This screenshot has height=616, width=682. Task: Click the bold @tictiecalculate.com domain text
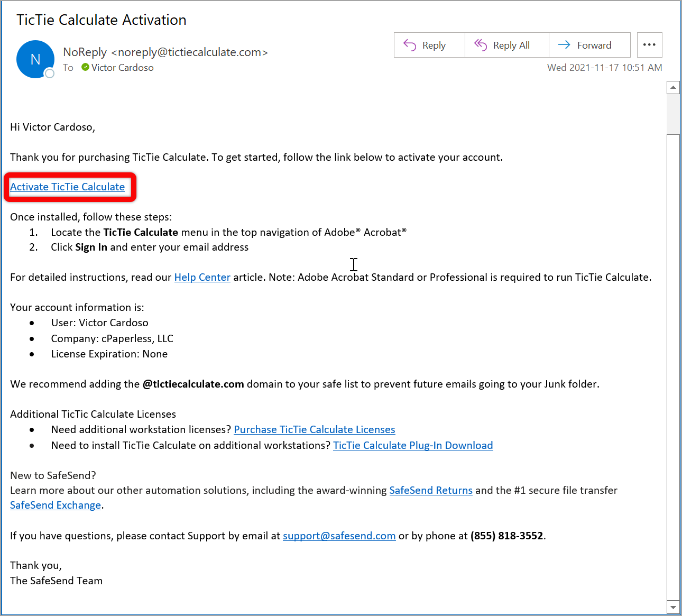[x=193, y=384]
